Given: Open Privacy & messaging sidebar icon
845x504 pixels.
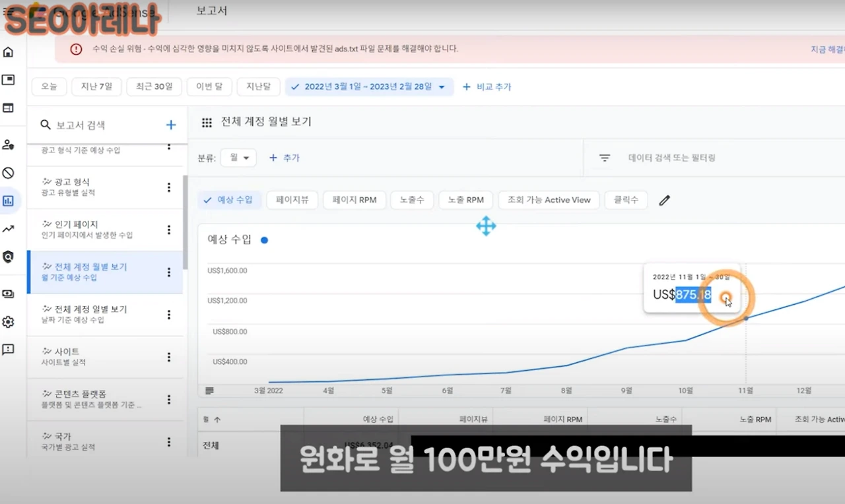Looking at the screenshot, I should click(x=9, y=144).
